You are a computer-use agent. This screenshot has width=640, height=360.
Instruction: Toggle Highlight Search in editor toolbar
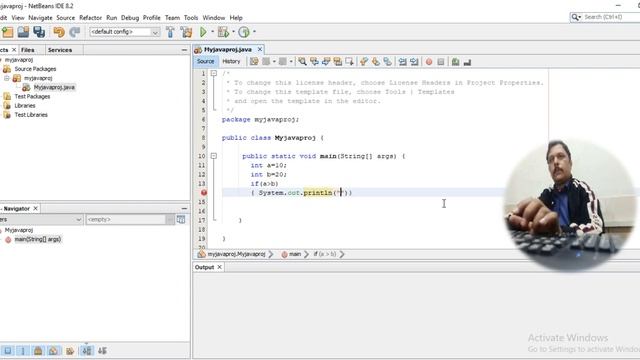[338, 62]
